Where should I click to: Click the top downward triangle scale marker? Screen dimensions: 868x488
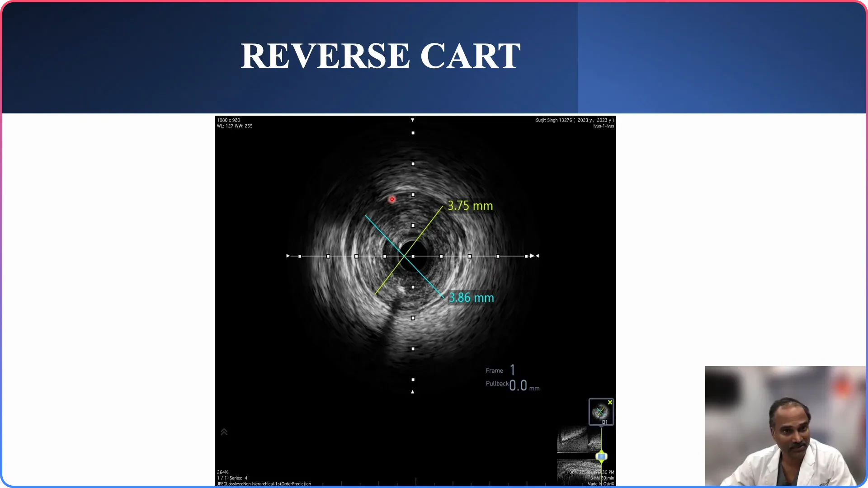(412, 120)
